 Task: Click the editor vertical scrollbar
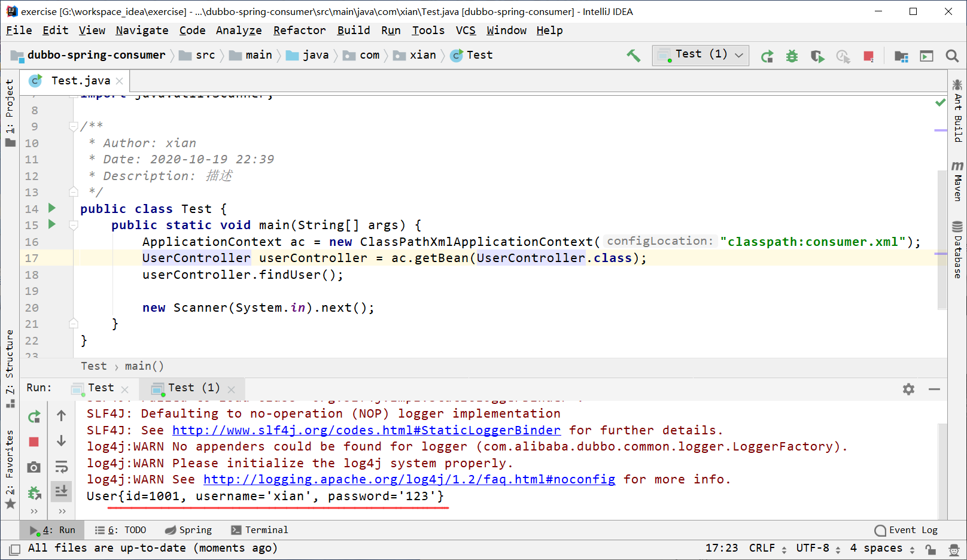point(942,239)
